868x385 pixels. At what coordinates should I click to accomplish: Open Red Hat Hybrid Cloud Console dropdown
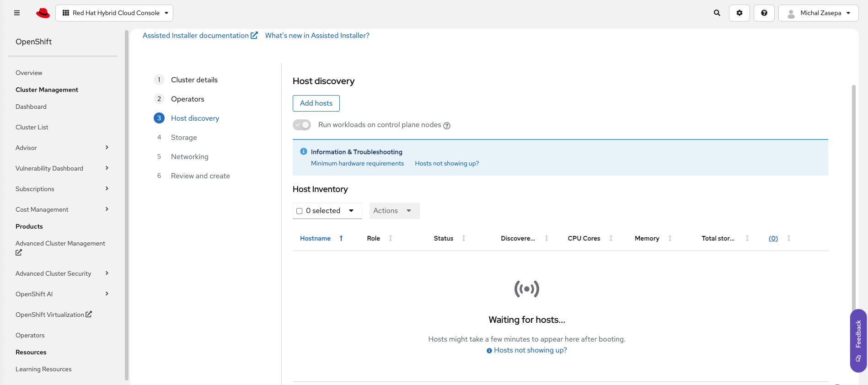coord(114,13)
